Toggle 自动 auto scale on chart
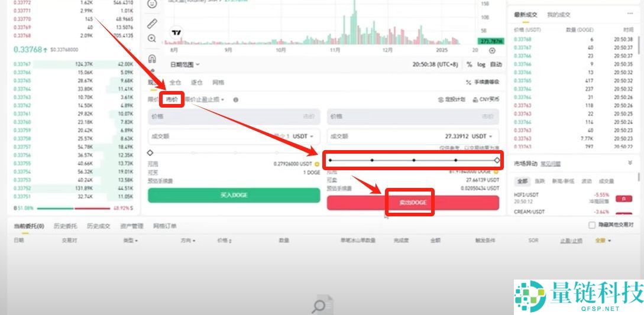 (496, 64)
